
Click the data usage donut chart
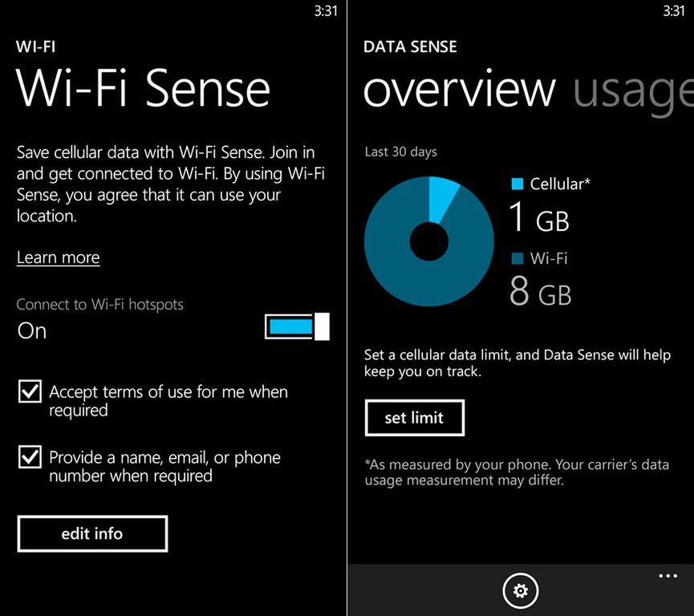coord(429,241)
